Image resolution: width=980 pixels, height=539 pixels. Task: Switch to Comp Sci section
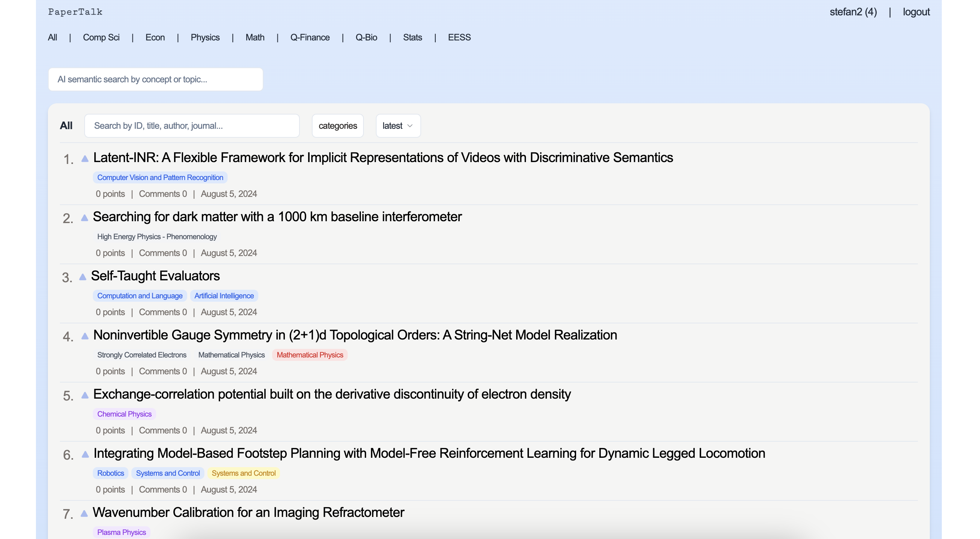(x=101, y=37)
